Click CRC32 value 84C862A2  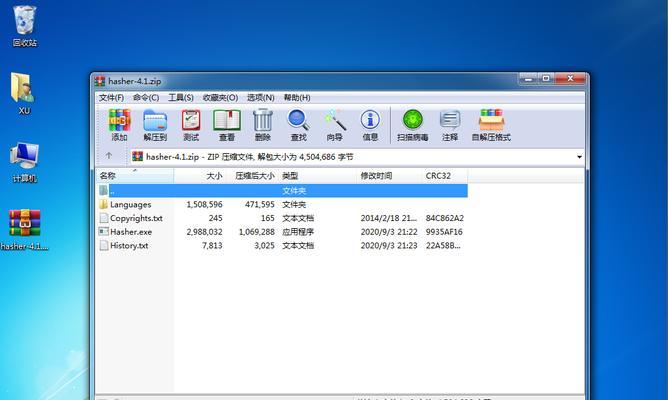click(445, 218)
